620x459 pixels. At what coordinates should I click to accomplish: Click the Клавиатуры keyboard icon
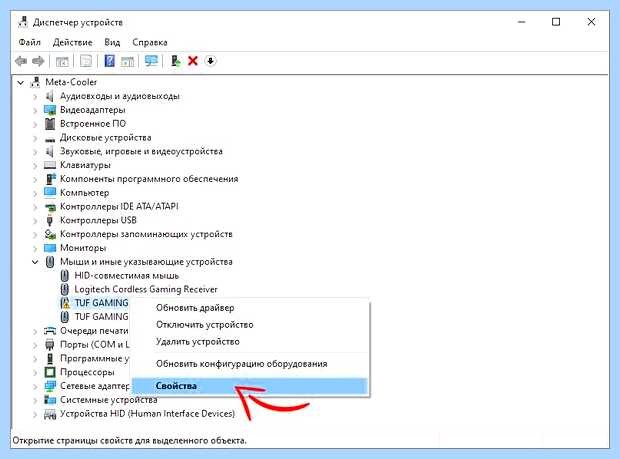pos(50,165)
